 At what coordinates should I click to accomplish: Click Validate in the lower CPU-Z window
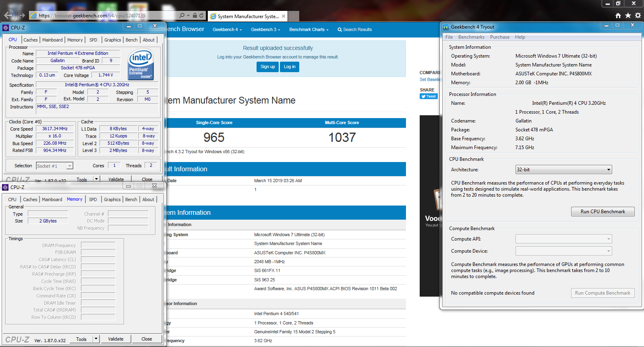click(x=116, y=339)
